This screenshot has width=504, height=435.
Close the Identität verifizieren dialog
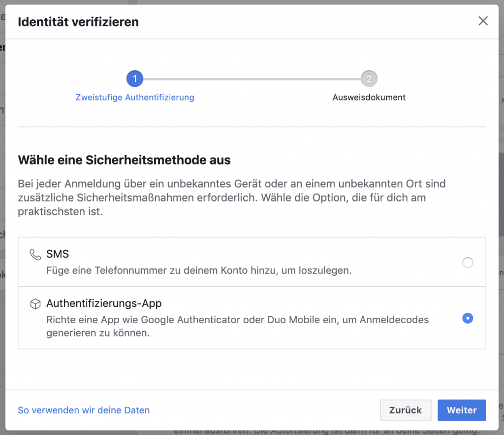(483, 21)
